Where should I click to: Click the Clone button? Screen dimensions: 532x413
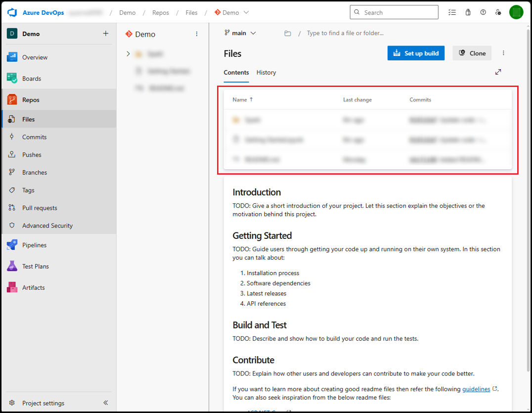click(x=472, y=53)
